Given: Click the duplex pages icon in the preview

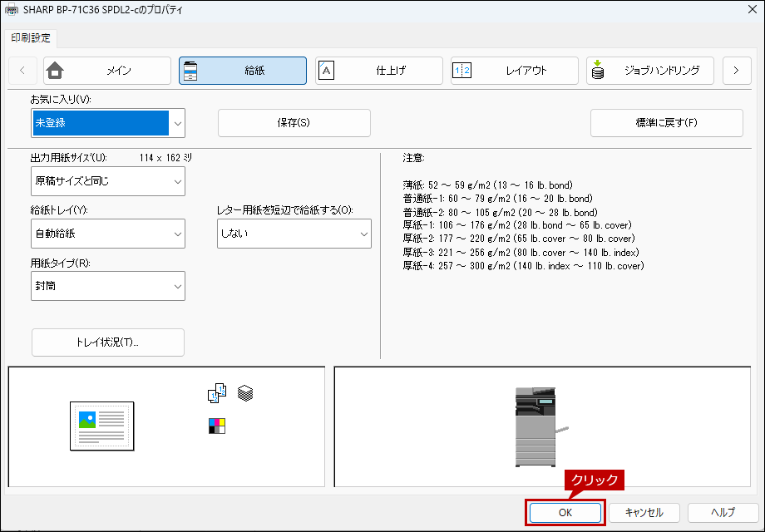Looking at the screenshot, I should (x=216, y=393).
